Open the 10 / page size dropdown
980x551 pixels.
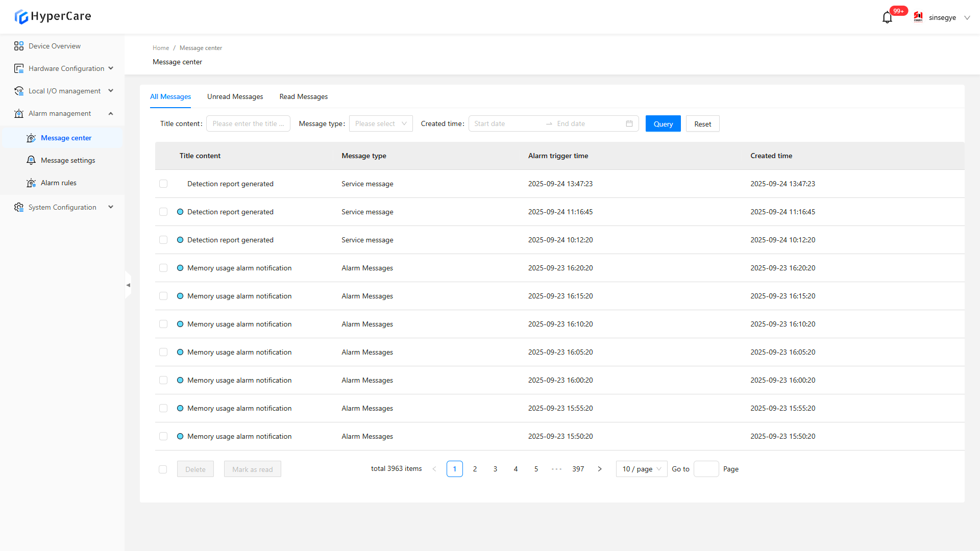(641, 469)
